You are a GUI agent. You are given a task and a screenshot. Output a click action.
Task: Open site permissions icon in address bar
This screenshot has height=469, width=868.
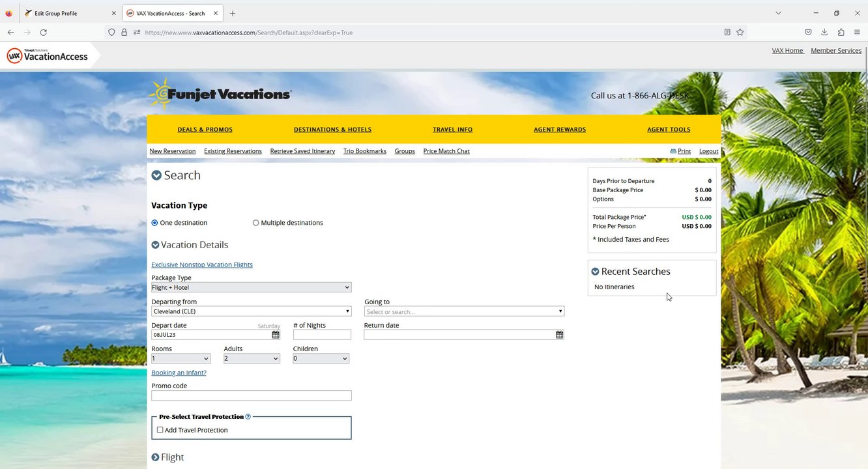point(137,32)
